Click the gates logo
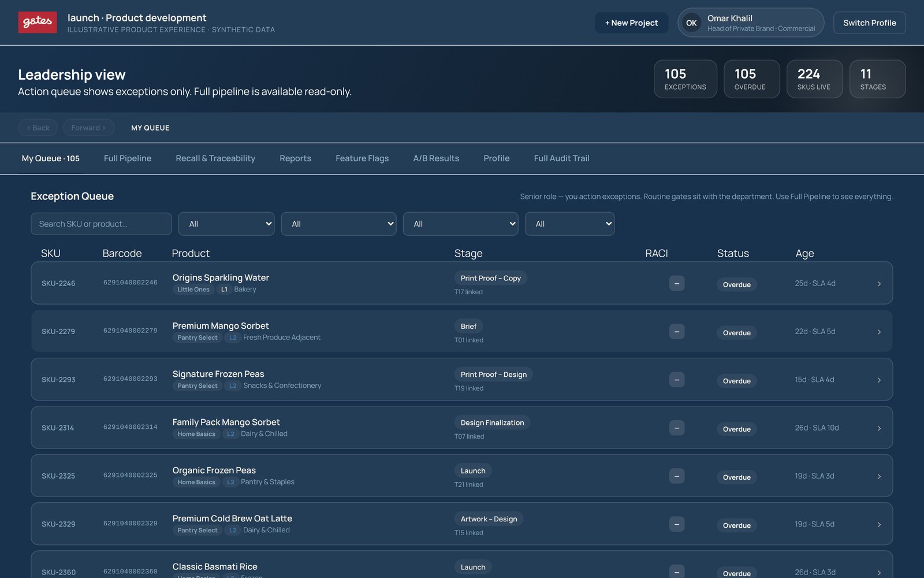 (x=38, y=23)
